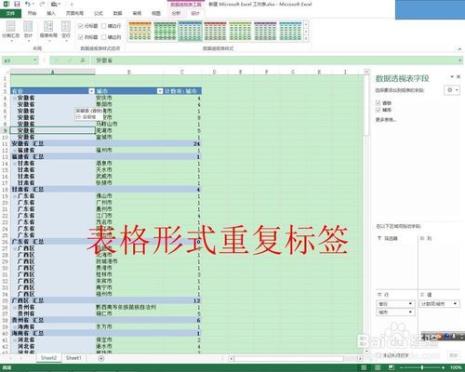465x372 pixels.
Task: Select the Sheet2 worksheet tab
Action: 49,358
